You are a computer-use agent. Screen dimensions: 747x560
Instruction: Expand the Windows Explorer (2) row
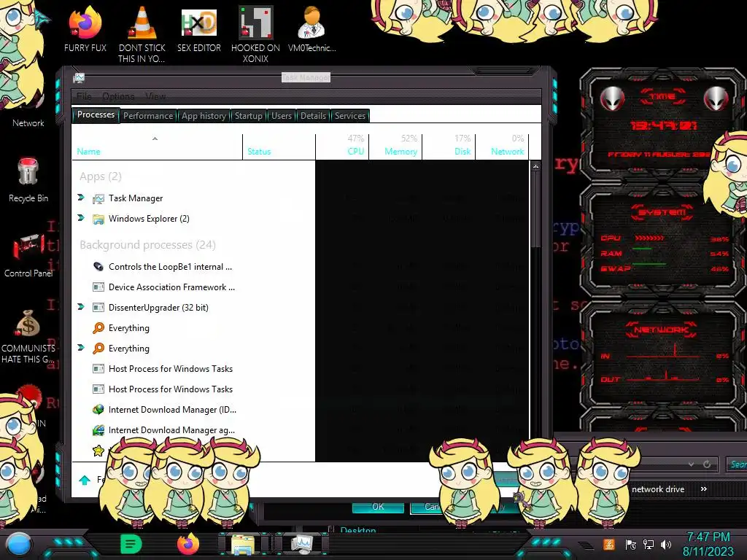click(x=81, y=217)
